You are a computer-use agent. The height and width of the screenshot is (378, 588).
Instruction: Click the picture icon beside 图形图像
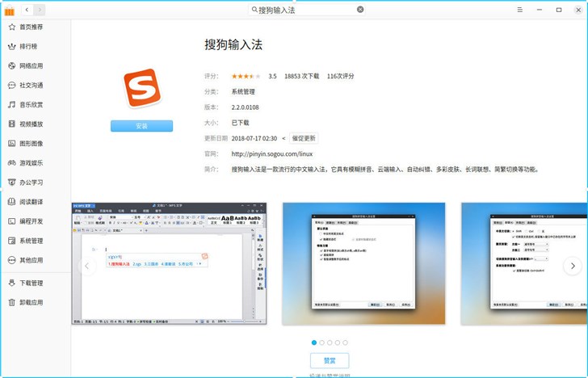coord(12,144)
